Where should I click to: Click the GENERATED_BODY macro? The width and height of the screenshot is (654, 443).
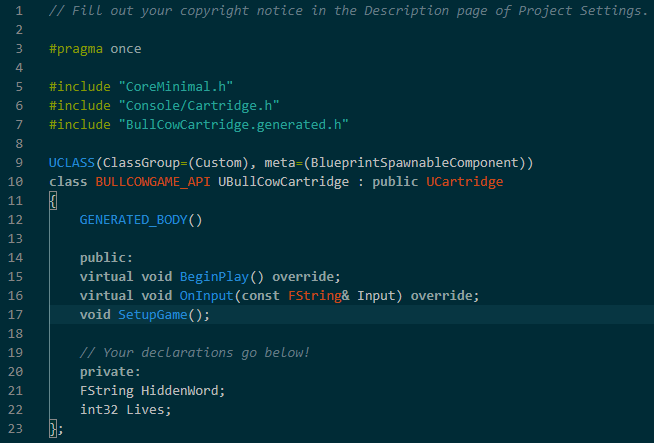[134, 219]
